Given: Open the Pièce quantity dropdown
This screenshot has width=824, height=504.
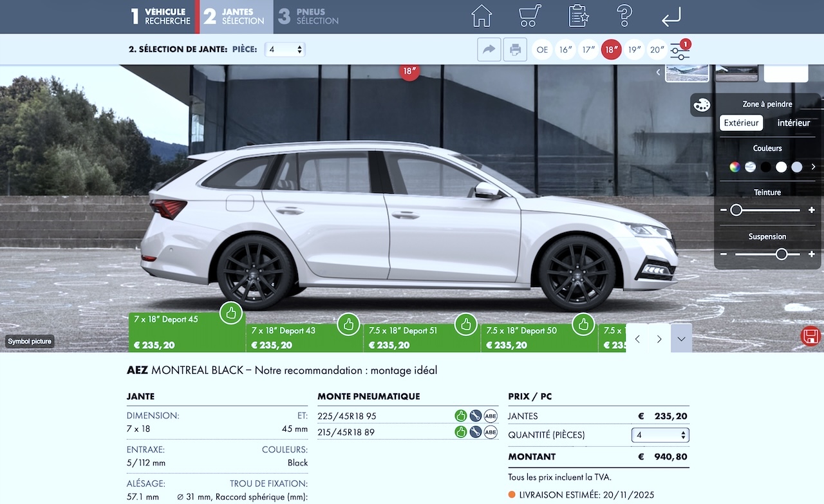Looking at the screenshot, I should click(x=285, y=50).
